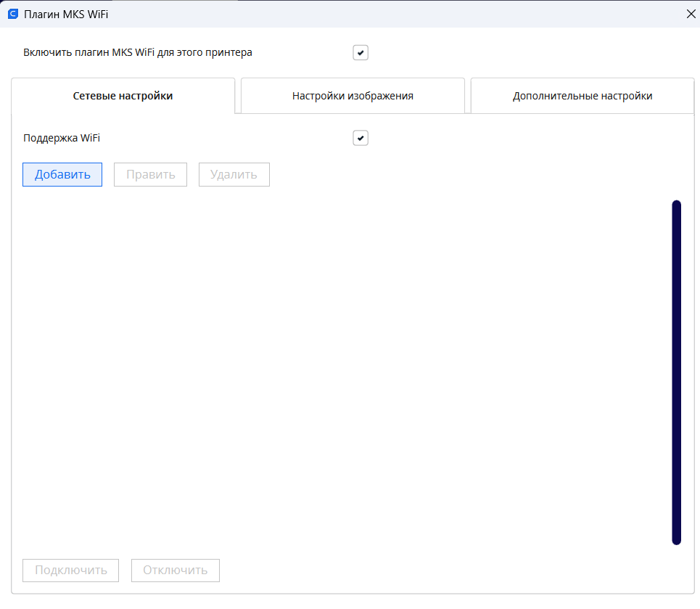The width and height of the screenshot is (700, 609).
Task: Click the Добавить button
Action: click(62, 174)
